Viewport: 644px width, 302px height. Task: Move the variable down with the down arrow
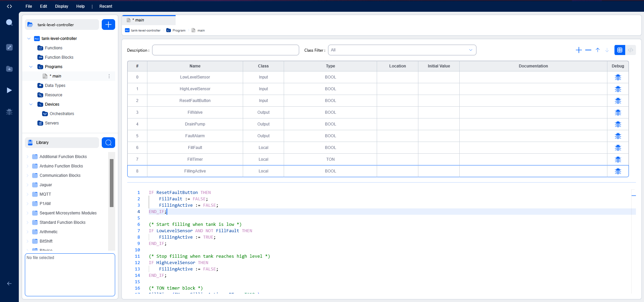pyautogui.click(x=607, y=50)
